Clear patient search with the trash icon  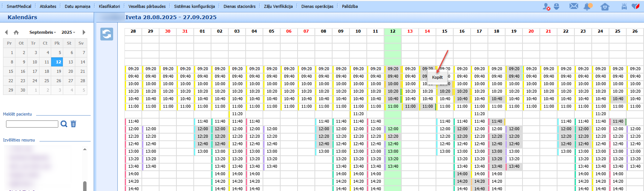point(73,124)
